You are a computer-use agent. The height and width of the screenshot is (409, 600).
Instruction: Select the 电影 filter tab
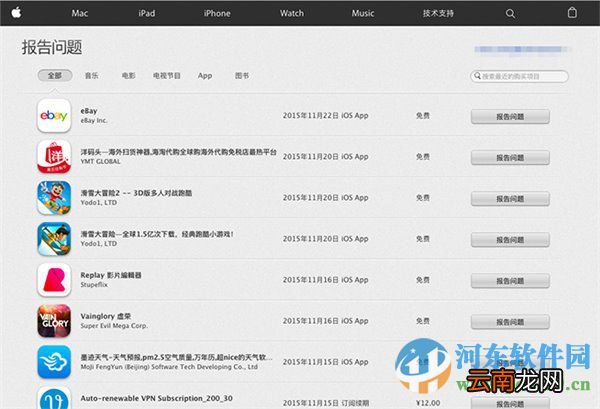point(128,76)
